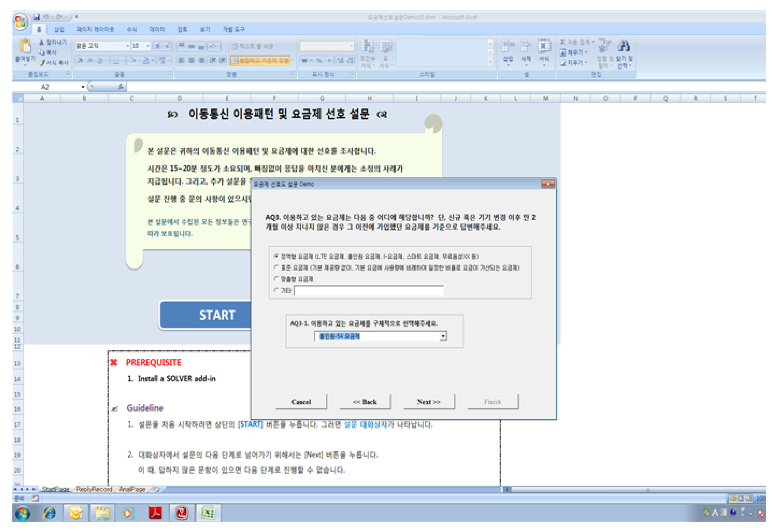Expand the font name dropdown in ribbon
The image size is (777, 532).
coord(128,46)
